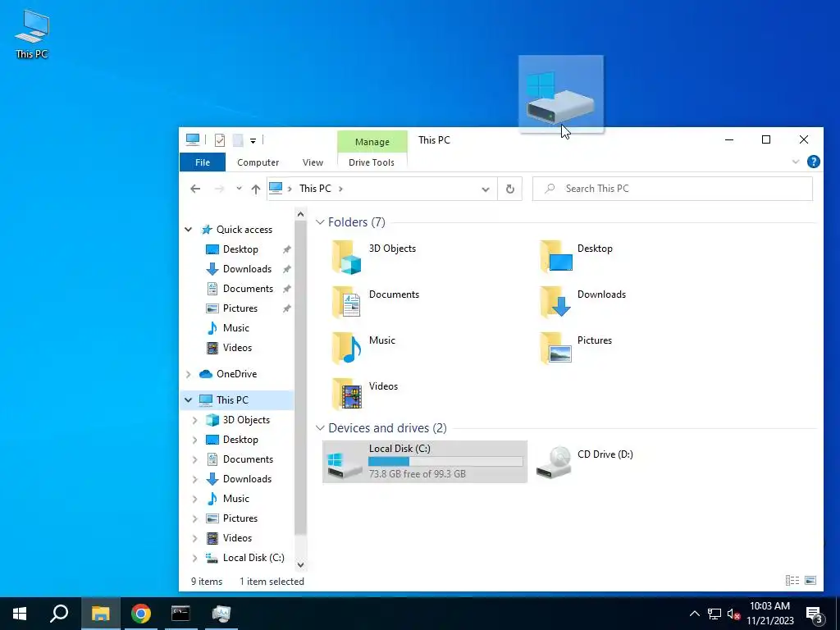This screenshot has height=630, width=840.
Task: Switch to Large icons view button
Action: (810, 581)
